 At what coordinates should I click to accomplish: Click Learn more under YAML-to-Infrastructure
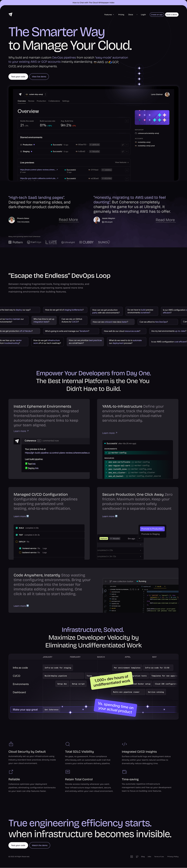click(110, 433)
